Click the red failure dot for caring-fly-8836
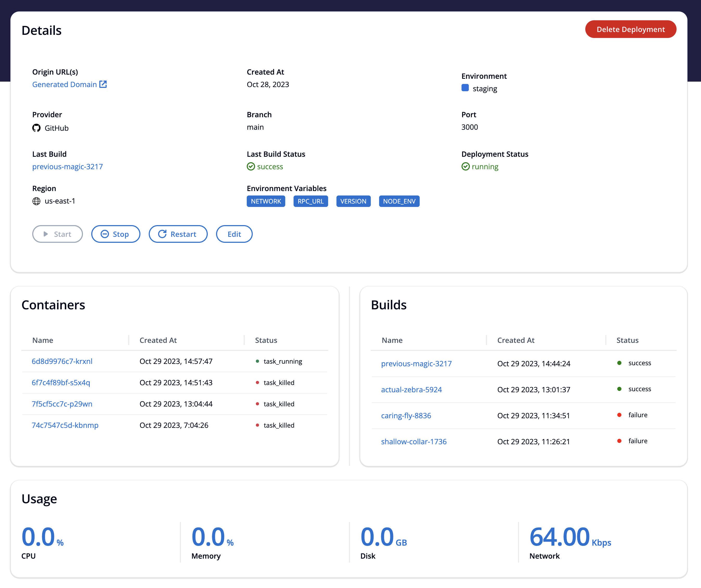 (x=619, y=415)
